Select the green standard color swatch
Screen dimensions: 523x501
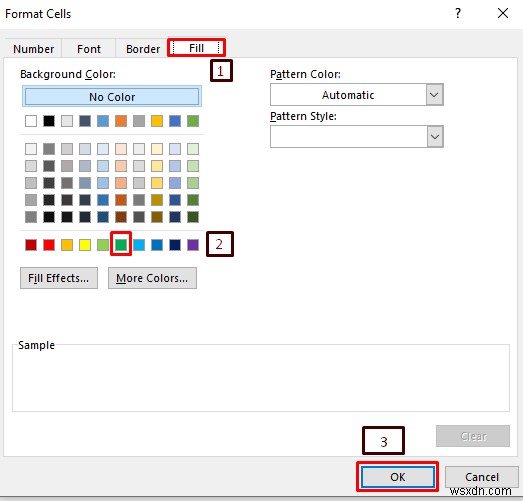coord(121,245)
